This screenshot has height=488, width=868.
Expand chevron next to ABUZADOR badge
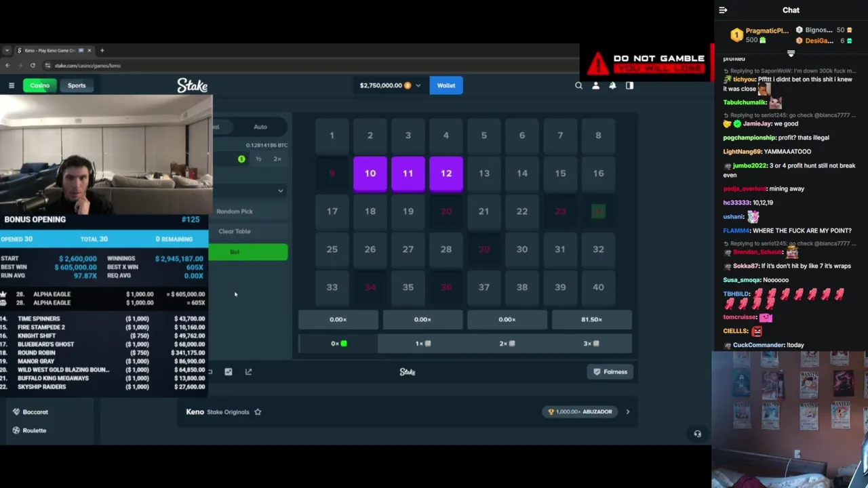point(627,411)
